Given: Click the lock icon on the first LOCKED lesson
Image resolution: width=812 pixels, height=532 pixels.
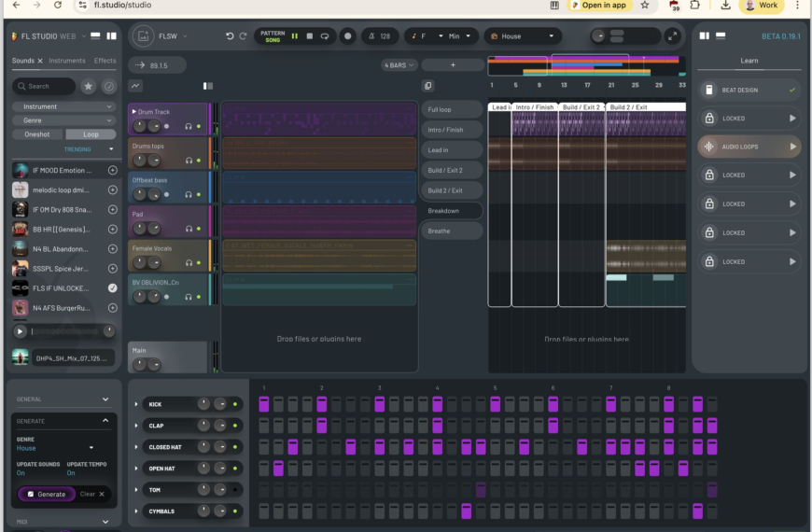Looking at the screenshot, I should coord(709,119).
